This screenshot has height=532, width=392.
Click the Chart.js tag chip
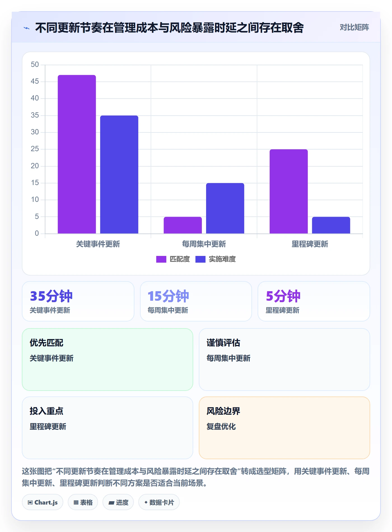pyautogui.click(x=43, y=502)
